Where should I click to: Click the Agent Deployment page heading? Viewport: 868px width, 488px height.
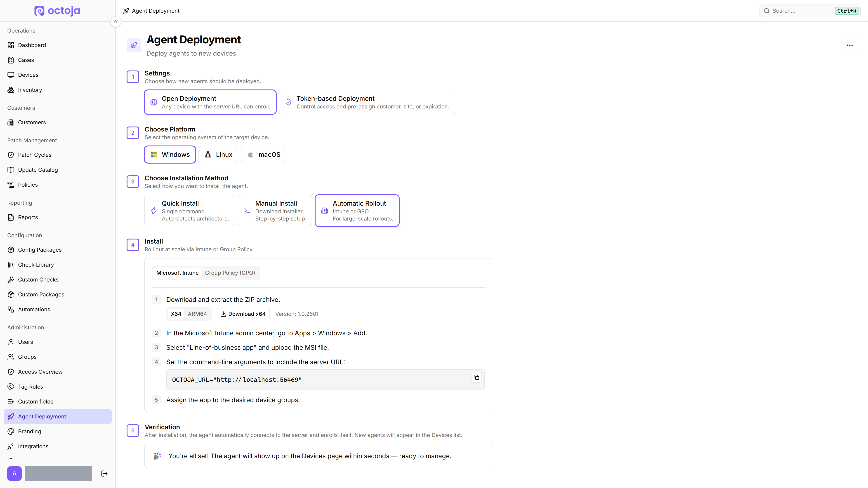(x=193, y=40)
